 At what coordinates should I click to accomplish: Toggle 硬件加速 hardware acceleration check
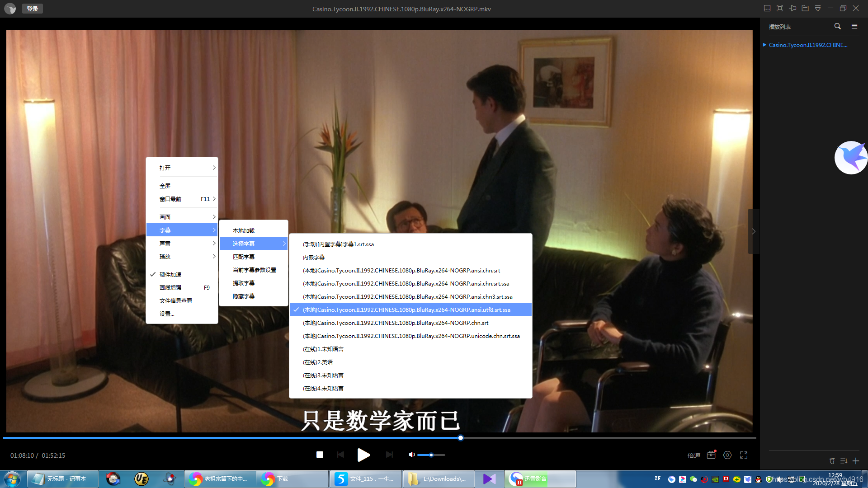pos(170,275)
